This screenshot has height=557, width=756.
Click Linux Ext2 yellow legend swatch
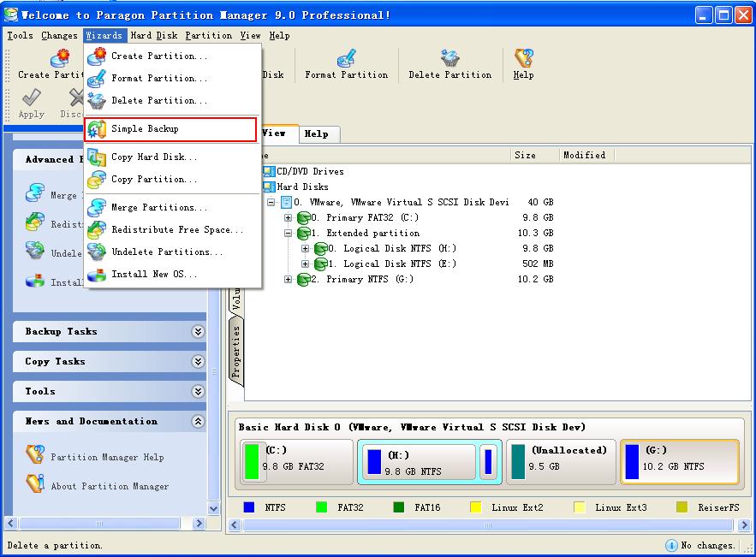point(475,507)
